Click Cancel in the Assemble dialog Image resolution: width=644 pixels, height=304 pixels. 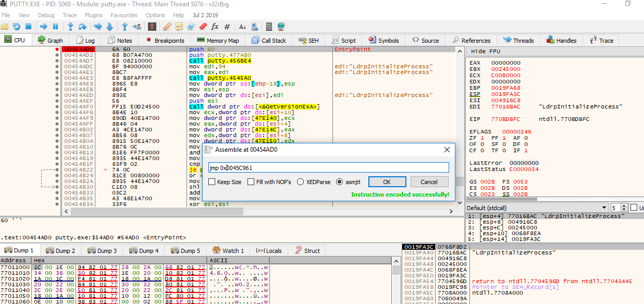pyautogui.click(x=429, y=182)
